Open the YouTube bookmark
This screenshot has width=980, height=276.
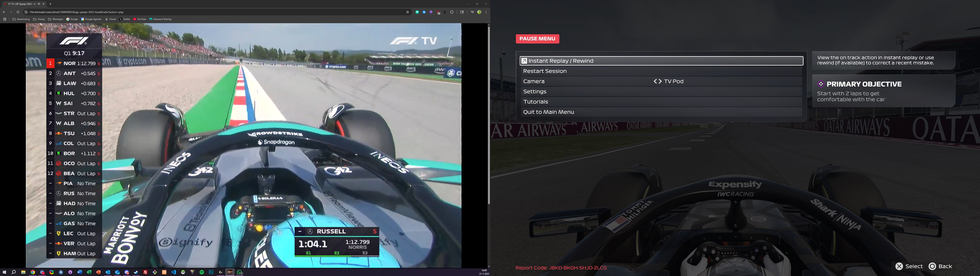coord(140,19)
